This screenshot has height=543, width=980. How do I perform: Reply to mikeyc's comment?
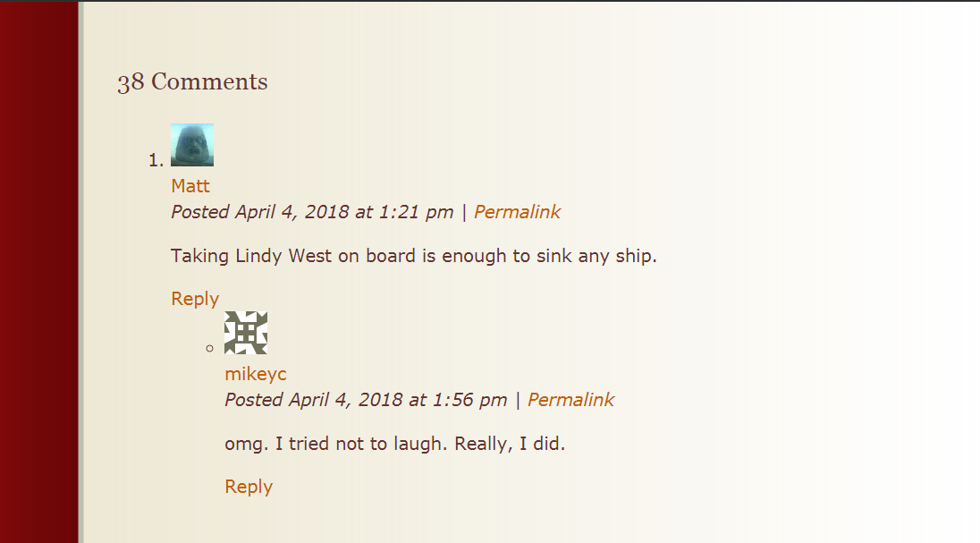(249, 487)
